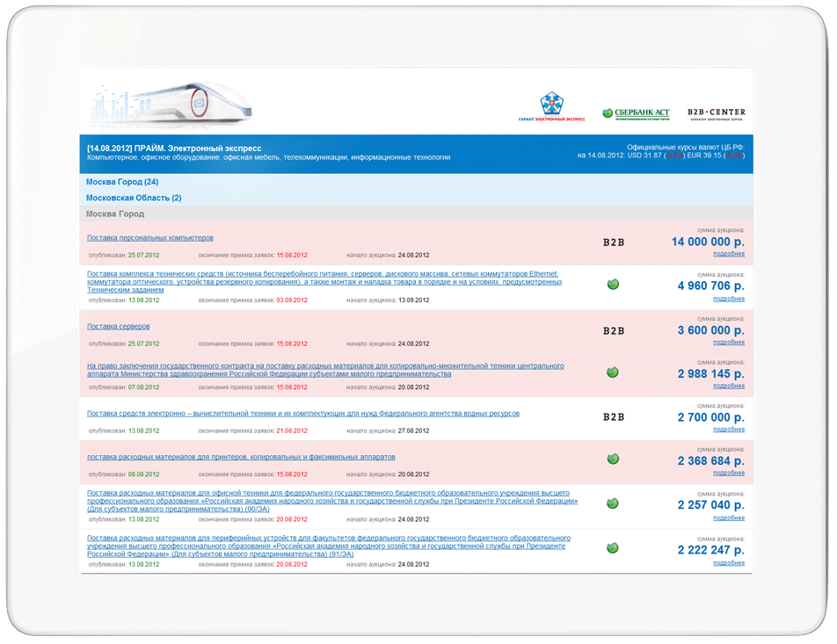Image resolution: width=837 pixels, height=644 pixels.
Task: Click B2B icon in the 2 700 000 р. row
Action: pyautogui.click(x=614, y=416)
